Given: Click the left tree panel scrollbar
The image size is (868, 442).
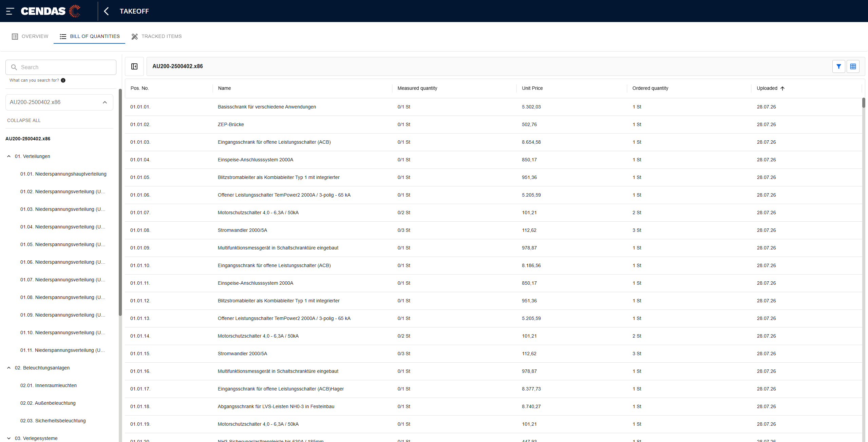Looking at the screenshot, I should click(x=120, y=202).
